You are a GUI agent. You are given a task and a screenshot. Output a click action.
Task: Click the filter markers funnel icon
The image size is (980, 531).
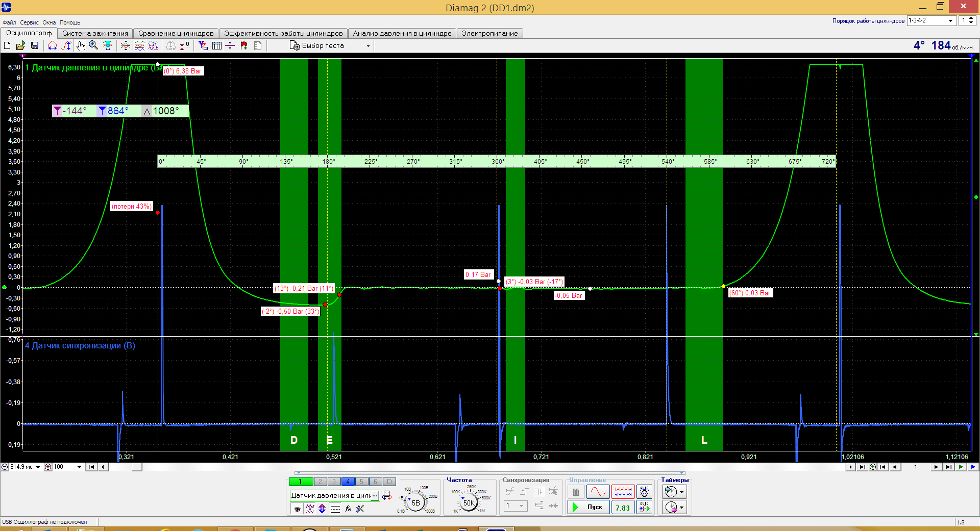click(203, 45)
